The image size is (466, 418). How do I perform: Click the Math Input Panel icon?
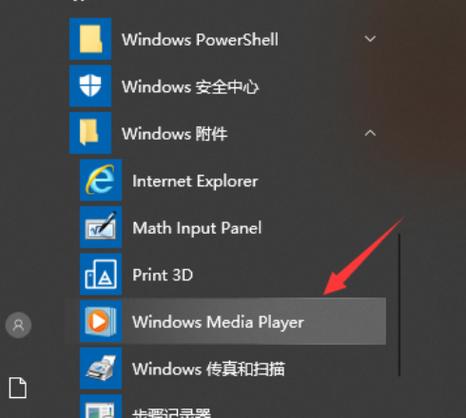(x=101, y=227)
